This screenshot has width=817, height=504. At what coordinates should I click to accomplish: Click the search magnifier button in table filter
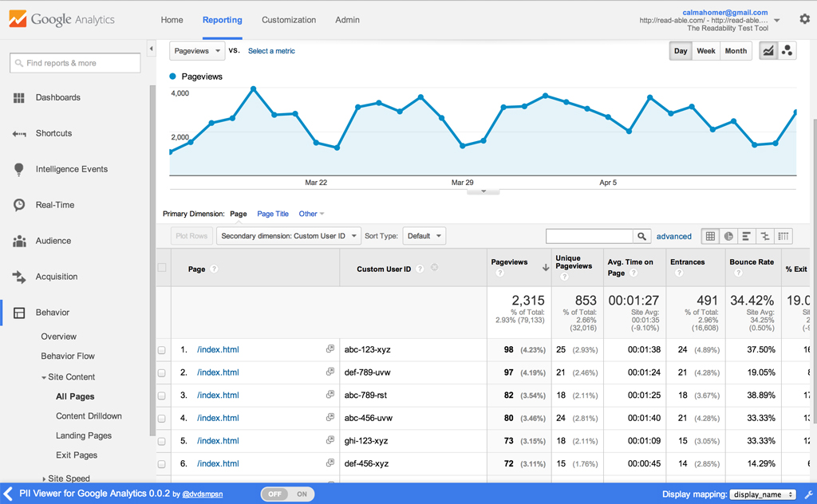(642, 236)
